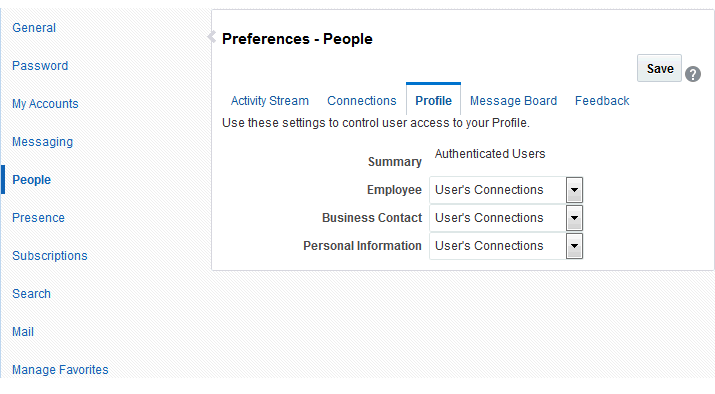The width and height of the screenshot is (715, 394).
Task: Open General preferences in sidebar
Action: tap(34, 28)
